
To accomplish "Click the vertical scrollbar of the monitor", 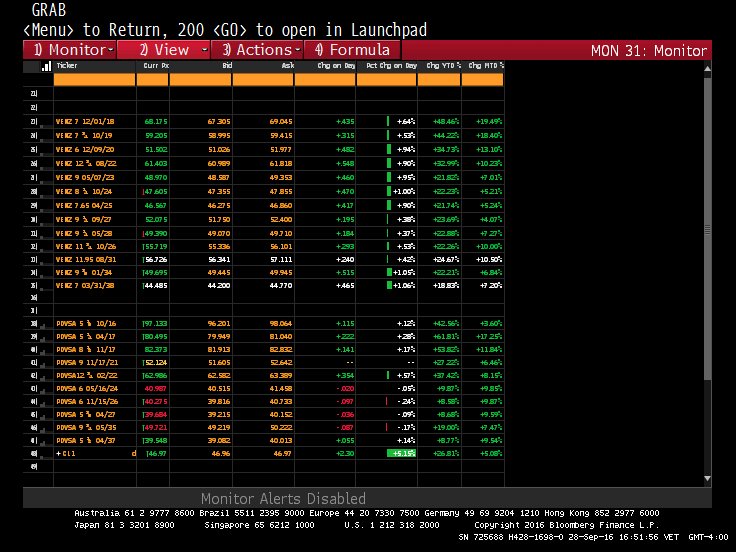I will [x=708, y=230].
